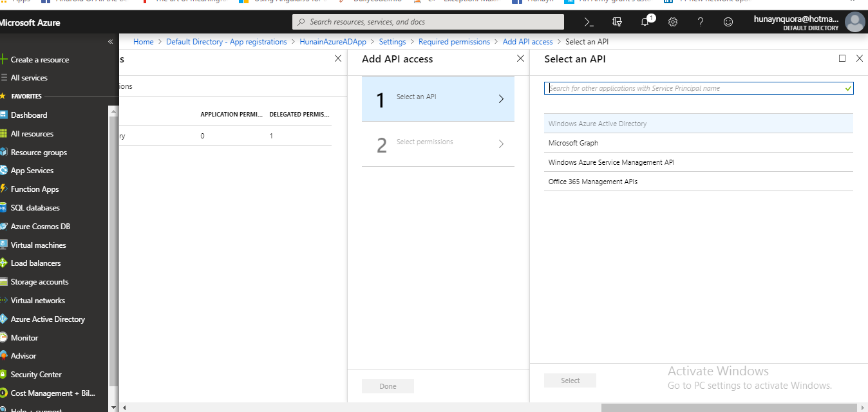
Task: Click All services label in sidebar
Action: (29, 78)
